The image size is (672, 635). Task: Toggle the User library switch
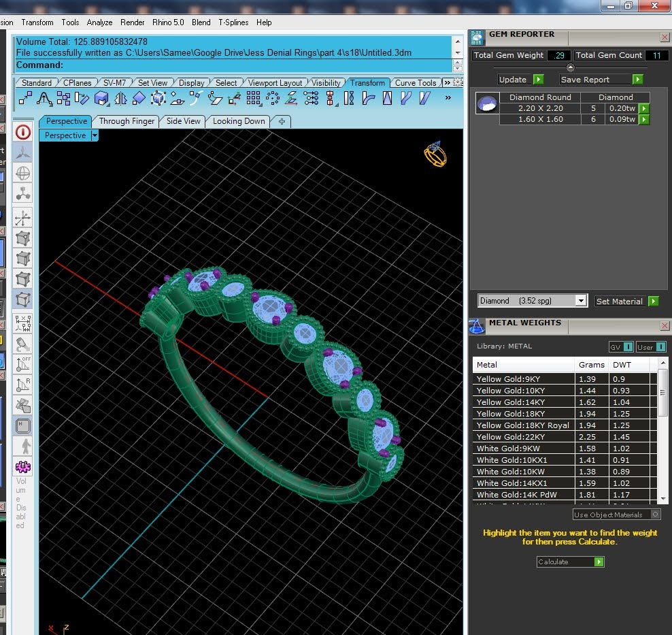(x=660, y=347)
